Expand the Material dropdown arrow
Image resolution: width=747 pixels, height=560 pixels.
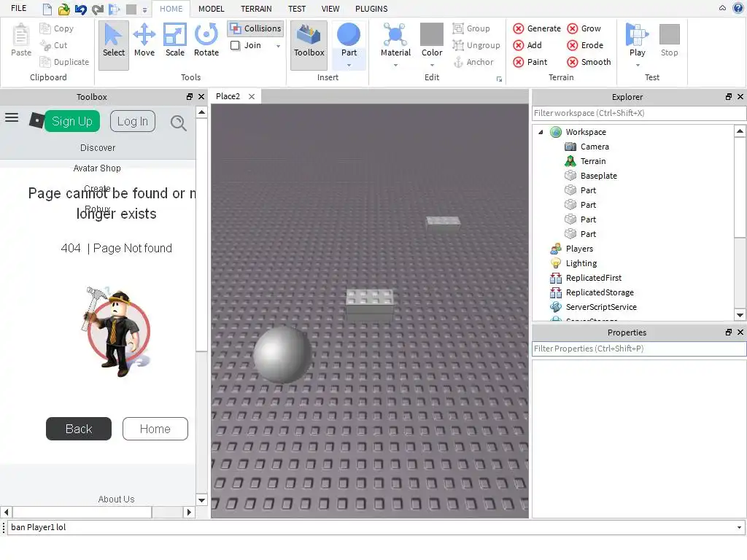click(x=395, y=65)
